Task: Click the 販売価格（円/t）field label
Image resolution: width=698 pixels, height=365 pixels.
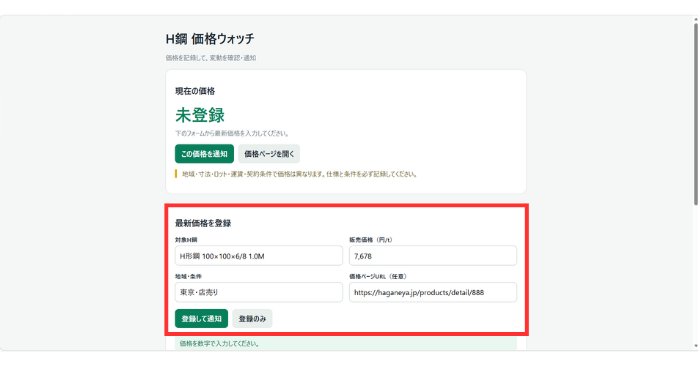Action: (x=371, y=239)
